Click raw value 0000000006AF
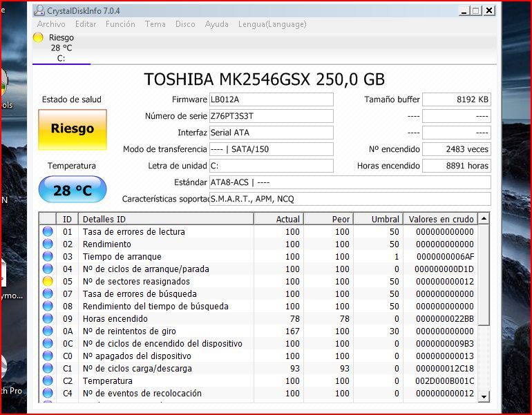This screenshot has width=532, height=415. [446, 256]
